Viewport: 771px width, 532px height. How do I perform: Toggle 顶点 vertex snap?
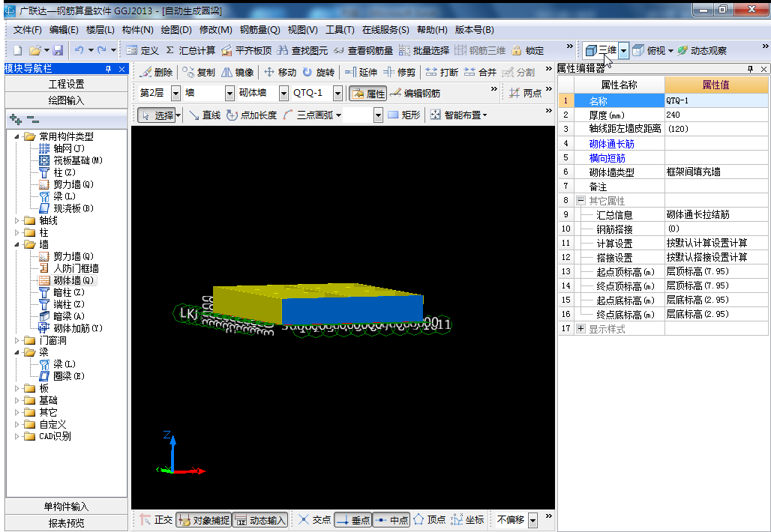pos(429,520)
